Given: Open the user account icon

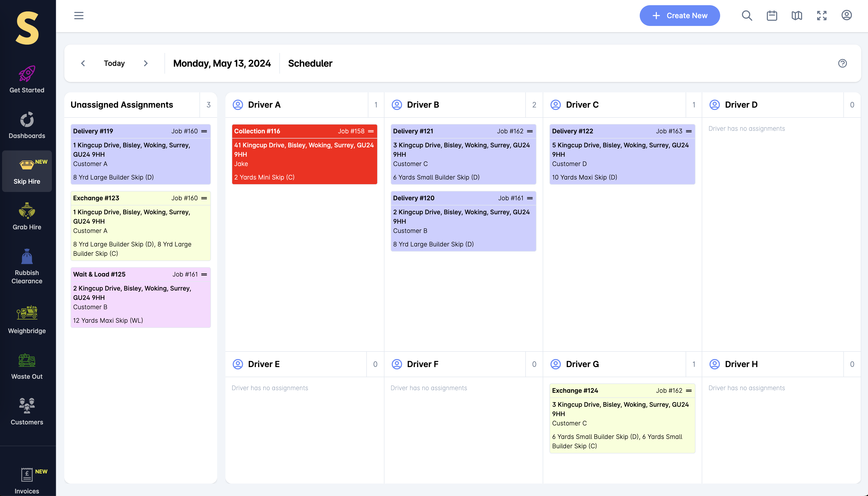Looking at the screenshot, I should point(846,15).
